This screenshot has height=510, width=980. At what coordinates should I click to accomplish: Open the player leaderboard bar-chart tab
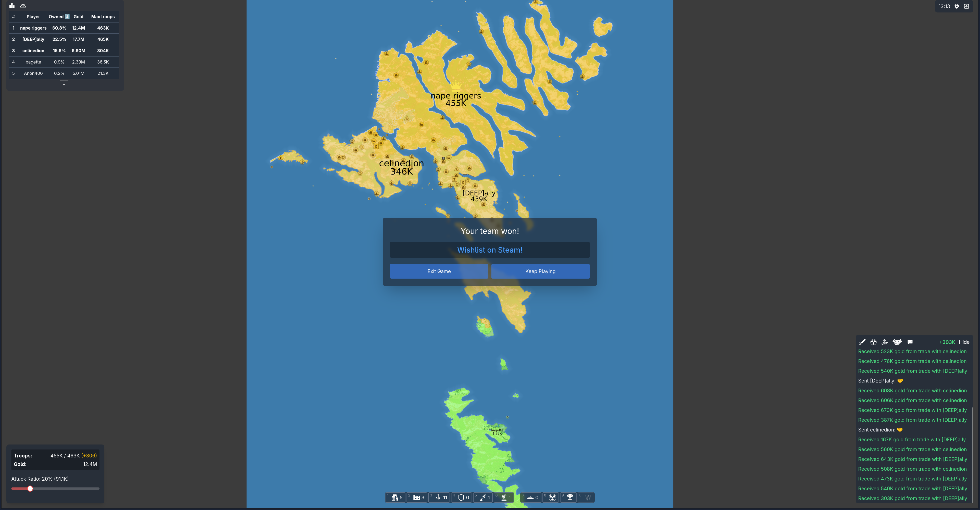tap(12, 6)
